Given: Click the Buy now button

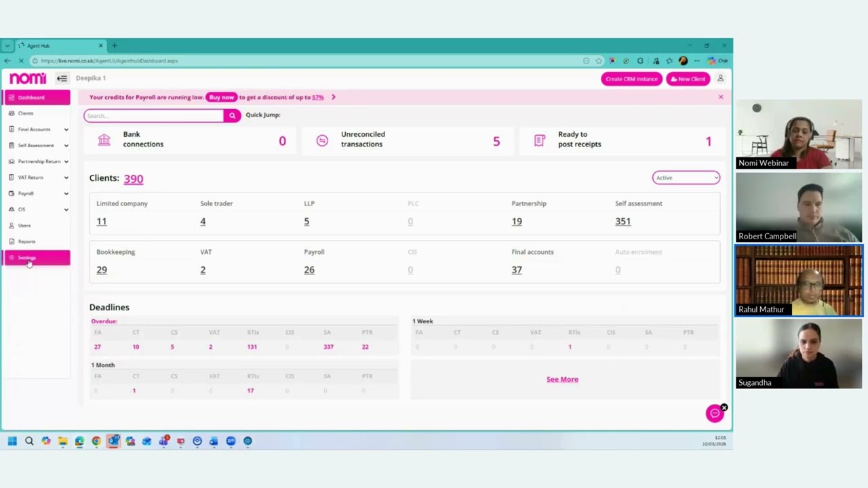Looking at the screenshot, I should [x=221, y=97].
